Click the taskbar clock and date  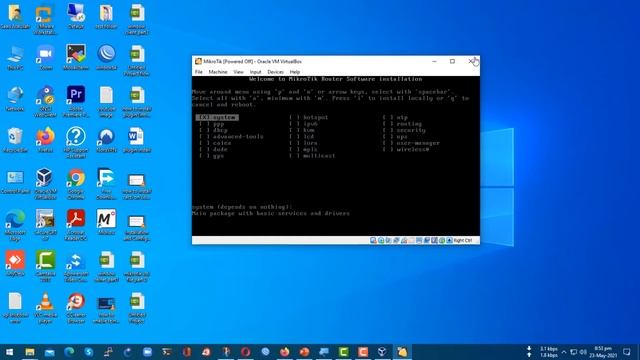[x=603, y=352]
